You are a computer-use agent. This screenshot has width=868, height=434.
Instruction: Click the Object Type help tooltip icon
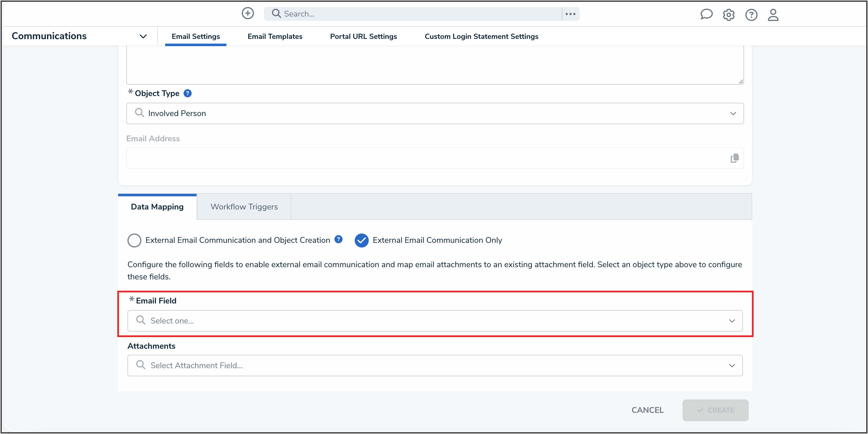coord(188,93)
